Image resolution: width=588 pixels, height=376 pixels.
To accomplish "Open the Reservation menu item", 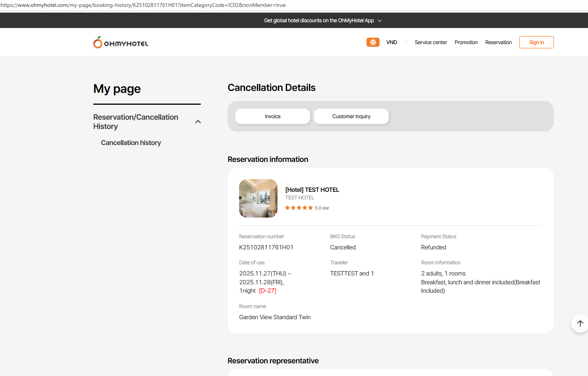I will (x=498, y=42).
